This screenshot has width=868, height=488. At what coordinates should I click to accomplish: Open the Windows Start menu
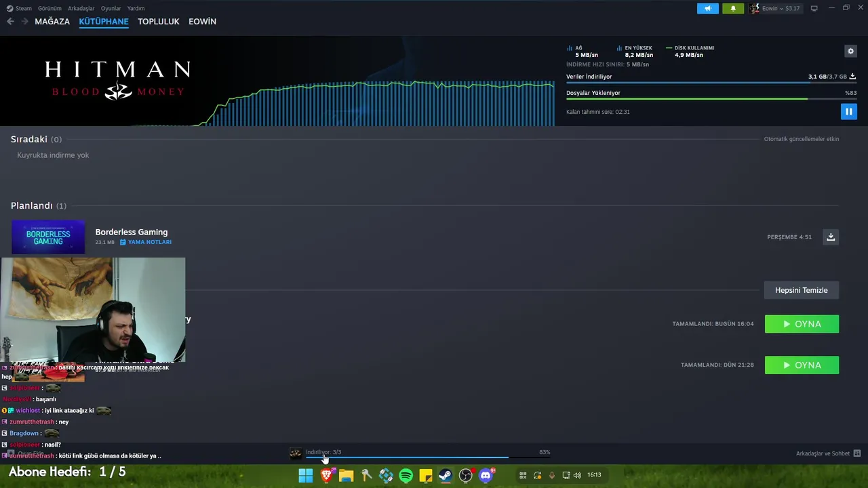coord(306,475)
